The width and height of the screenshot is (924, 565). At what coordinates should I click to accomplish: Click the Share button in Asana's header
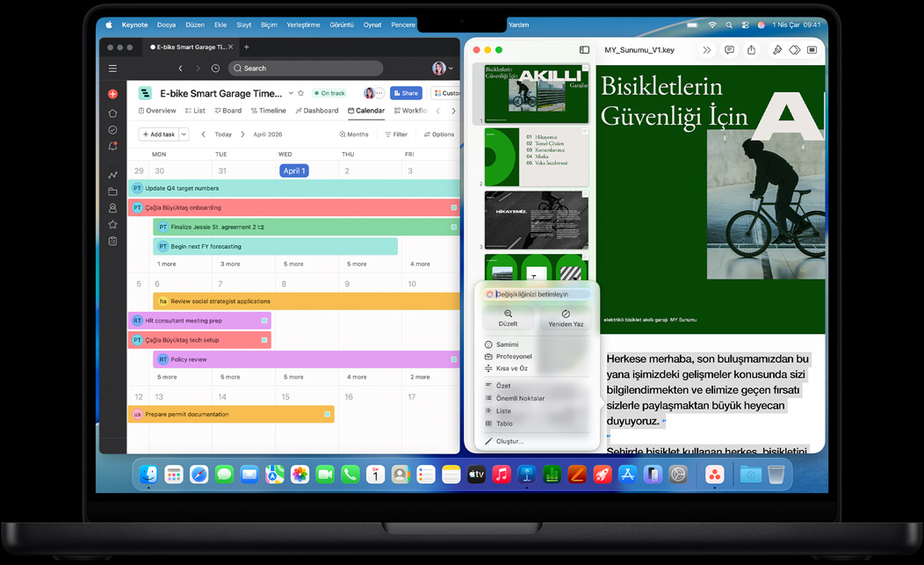406,92
